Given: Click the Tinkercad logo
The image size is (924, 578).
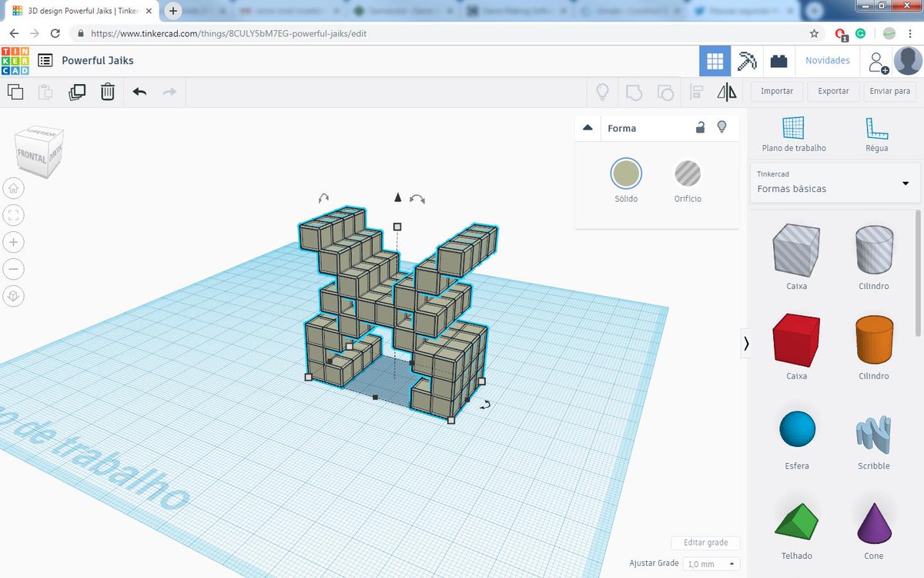Looking at the screenshot, I should [15, 61].
